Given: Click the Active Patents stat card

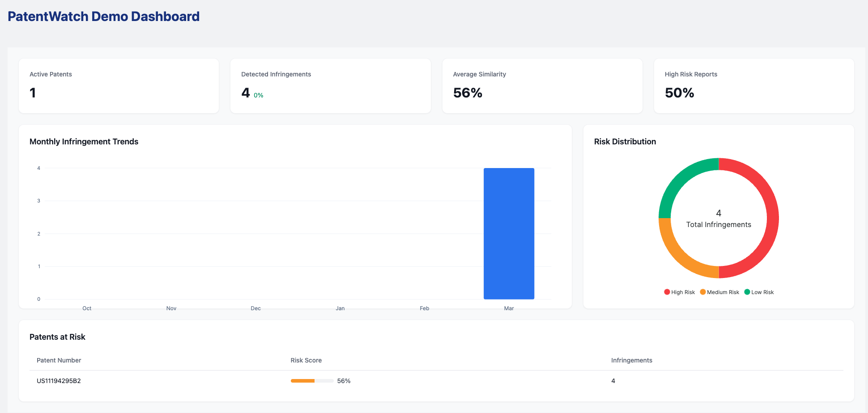Looking at the screenshot, I should pos(119,86).
